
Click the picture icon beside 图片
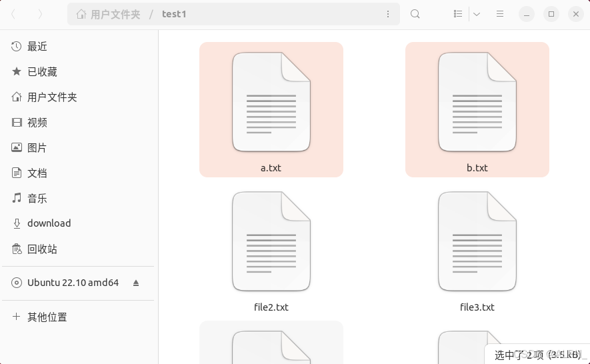point(17,147)
